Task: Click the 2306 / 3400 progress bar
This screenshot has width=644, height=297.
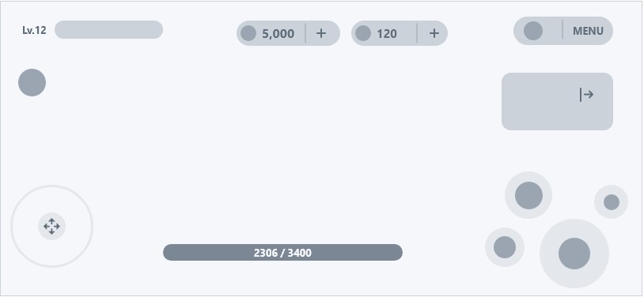Action: pos(282,252)
